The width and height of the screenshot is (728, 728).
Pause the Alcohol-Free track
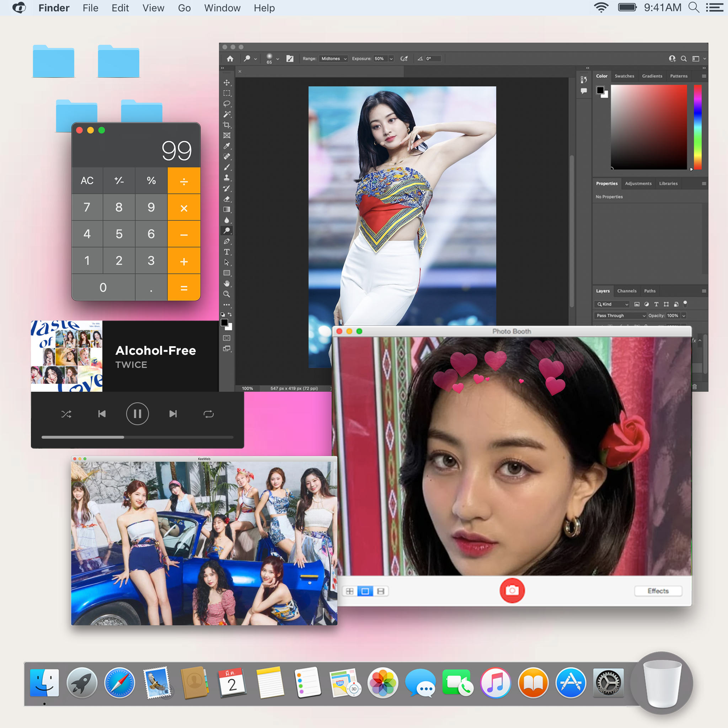137,414
